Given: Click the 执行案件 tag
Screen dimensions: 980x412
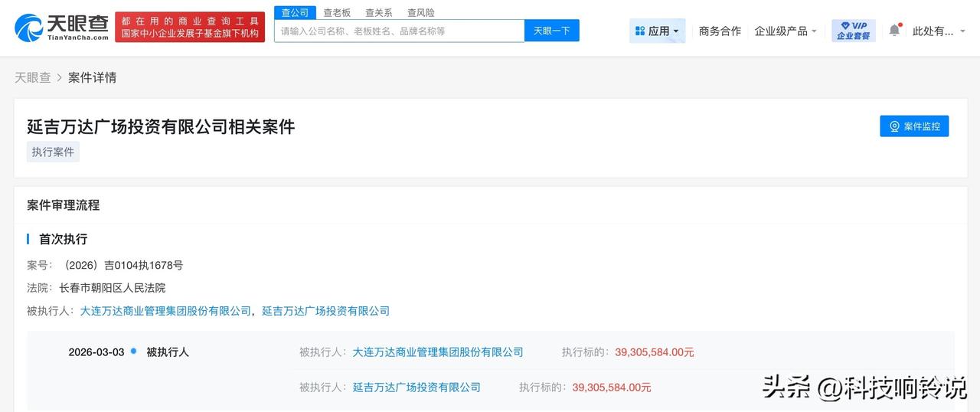Looking at the screenshot, I should (x=53, y=152).
